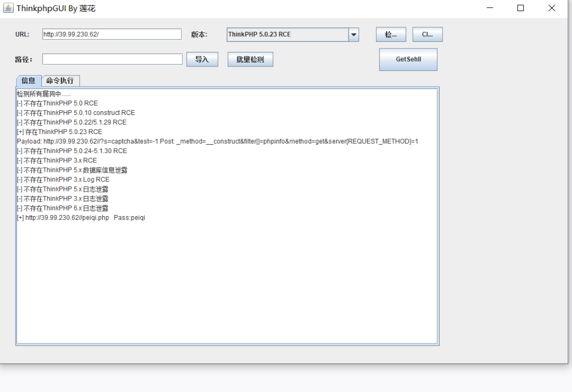Focus the URL input field
The width and height of the screenshot is (572, 392).
click(112, 35)
